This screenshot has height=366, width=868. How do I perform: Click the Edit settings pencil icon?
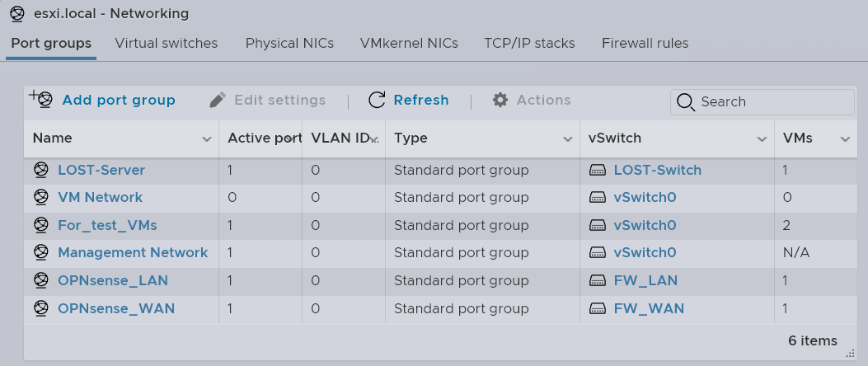coord(218,101)
